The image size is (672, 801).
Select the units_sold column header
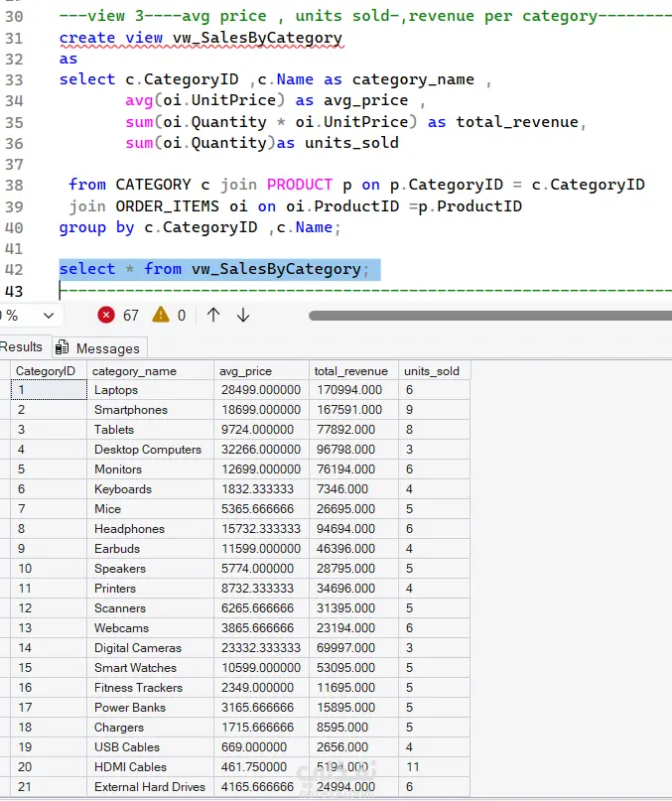point(434,371)
